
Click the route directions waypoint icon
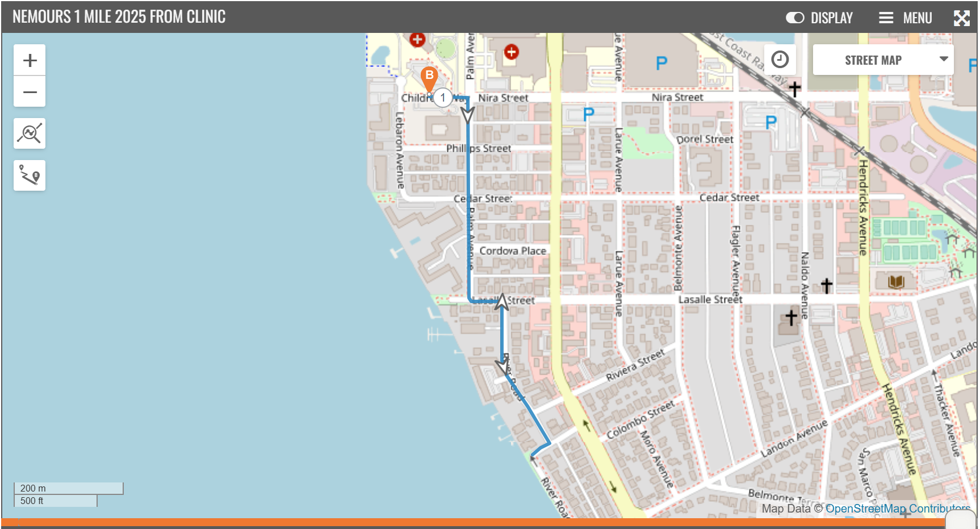point(30,175)
